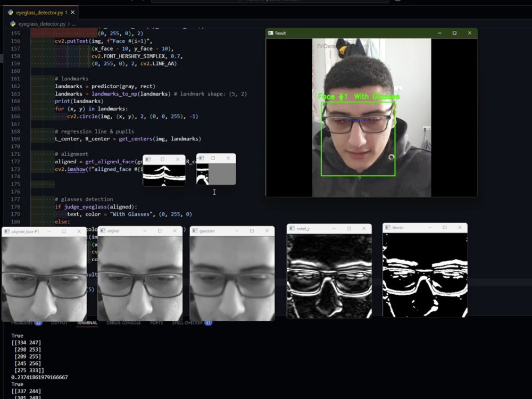532x399 pixels.
Task: Click the gaussian window app icon
Action: pyautogui.click(x=195, y=231)
